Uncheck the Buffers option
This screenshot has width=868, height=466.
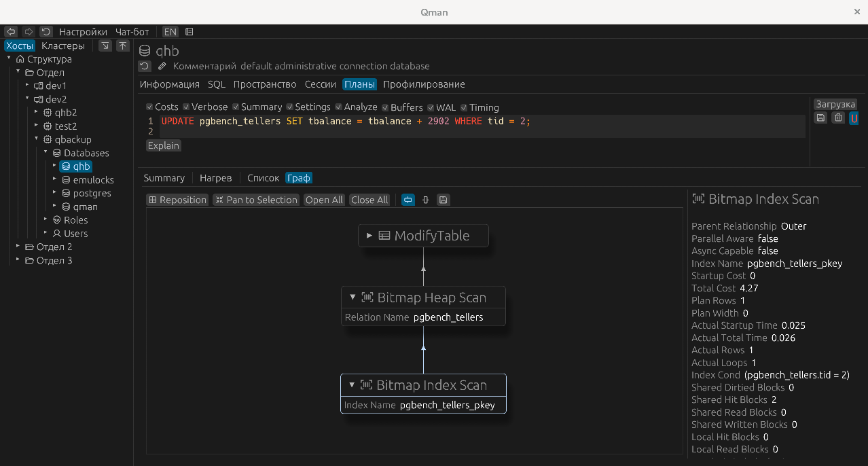[x=385, y=107]
